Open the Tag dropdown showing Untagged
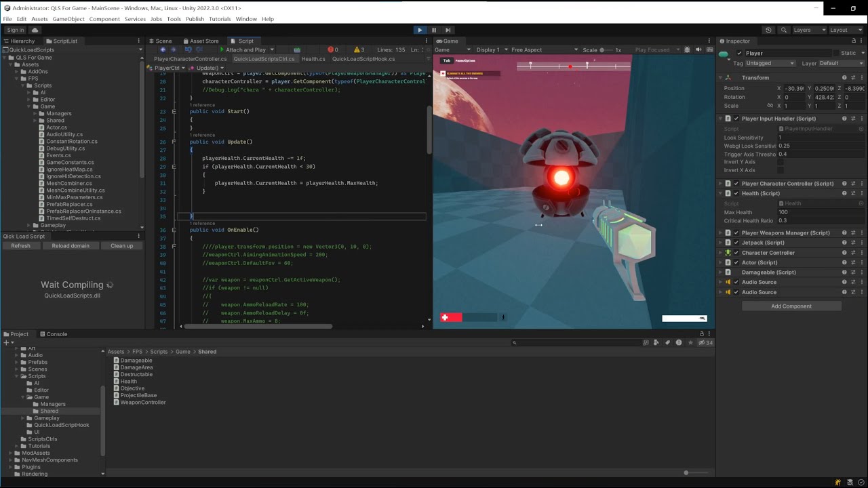Image resolution: width=868 pixels, height=488 pixels. [770, 63]
